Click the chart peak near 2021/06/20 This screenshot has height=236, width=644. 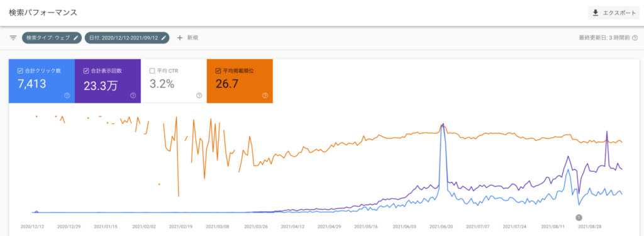coord(442,125)
